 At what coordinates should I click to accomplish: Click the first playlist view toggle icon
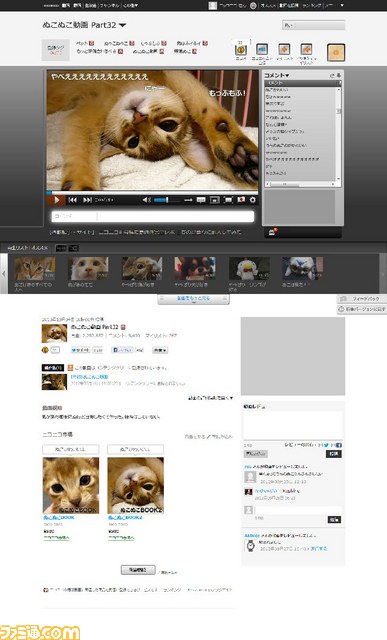tap(60, 248)
